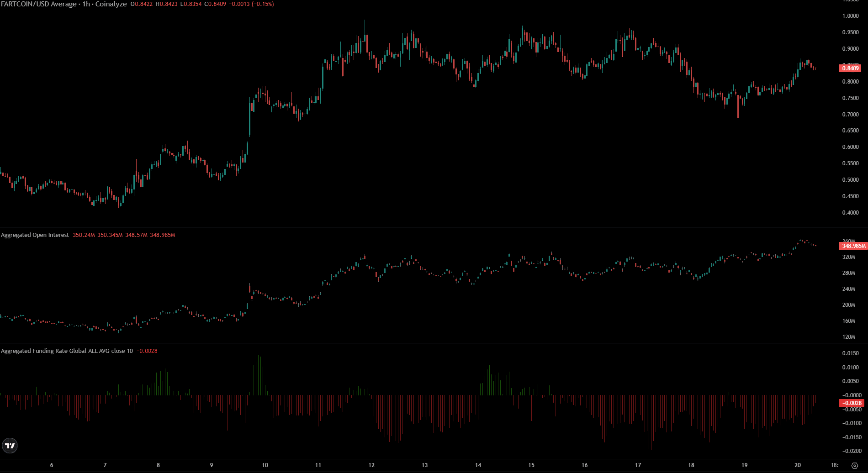Select the Aggregated Open Interest indicator label
Viewport: 868px width, 473px height.
[x=35, y=235]
